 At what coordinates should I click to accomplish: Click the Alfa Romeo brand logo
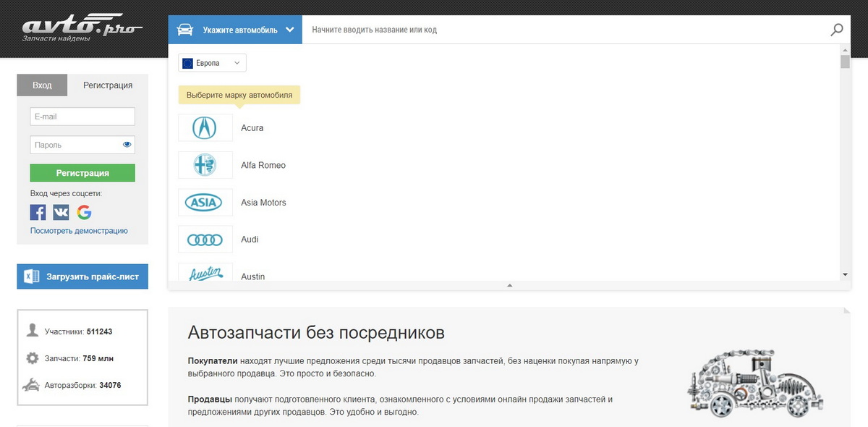(x=205, y=165)
